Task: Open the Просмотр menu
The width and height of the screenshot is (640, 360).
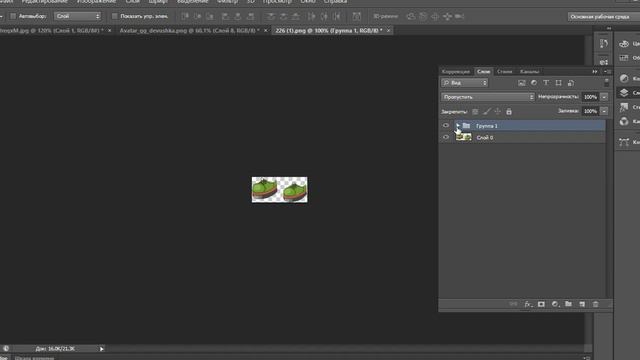Action: [277, 2]
